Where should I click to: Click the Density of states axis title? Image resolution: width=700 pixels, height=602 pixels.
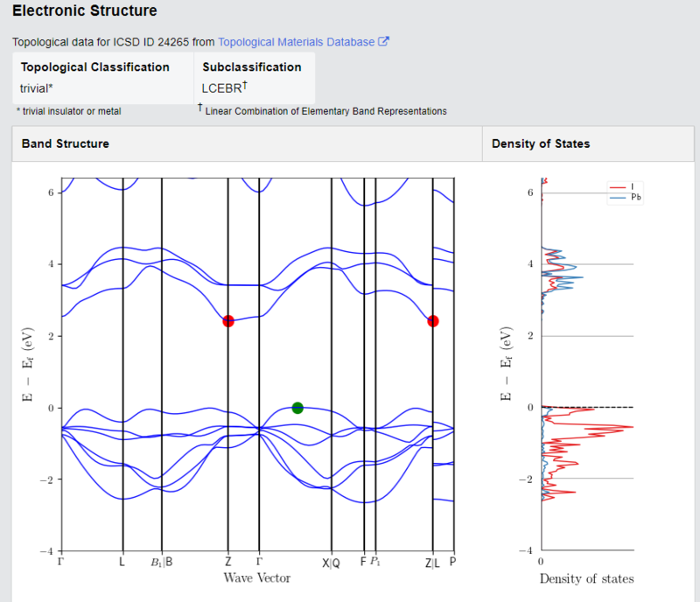pyautogui.click(x=586, y=578)
